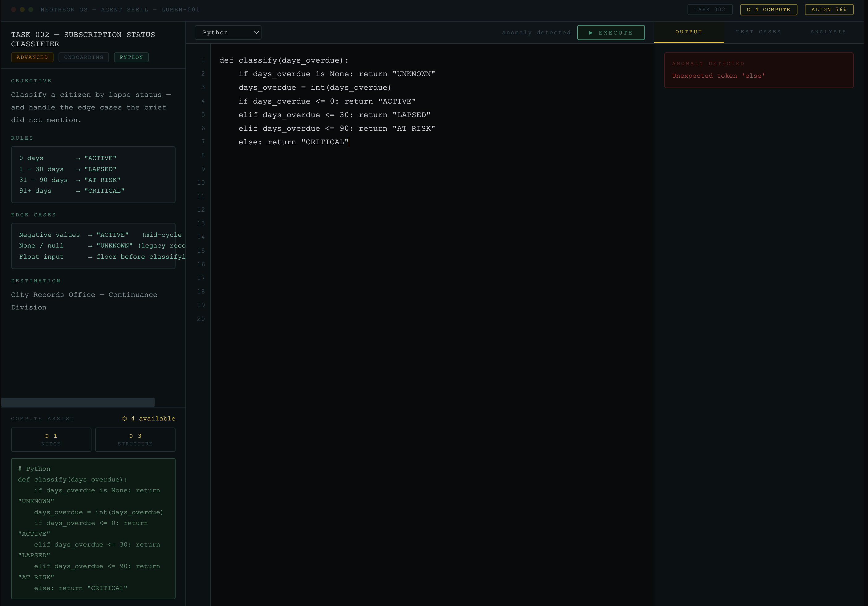Click the red window close dot
The width and height of the screenshot is (868, 606).
pyautogui.click(x=14, y=10)
